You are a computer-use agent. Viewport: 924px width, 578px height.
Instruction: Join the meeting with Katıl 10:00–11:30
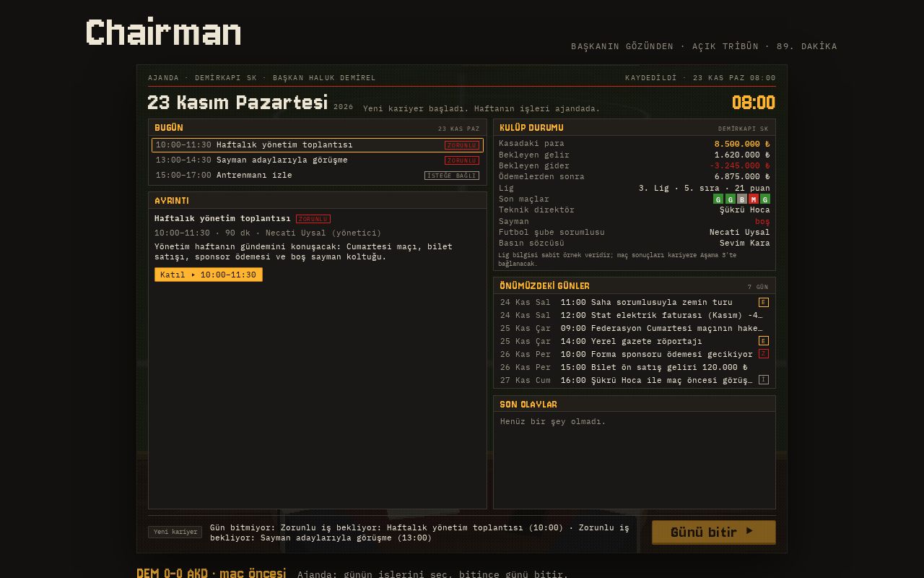[209, 275]
